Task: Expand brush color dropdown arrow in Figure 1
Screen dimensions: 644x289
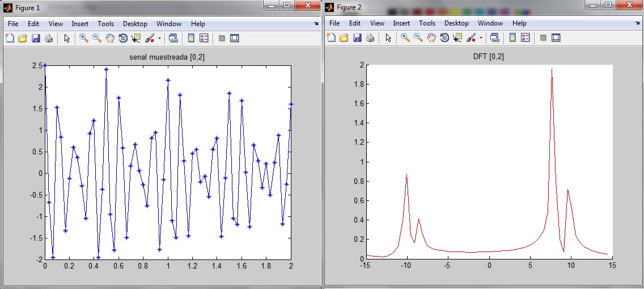Action: coord(159,39)
